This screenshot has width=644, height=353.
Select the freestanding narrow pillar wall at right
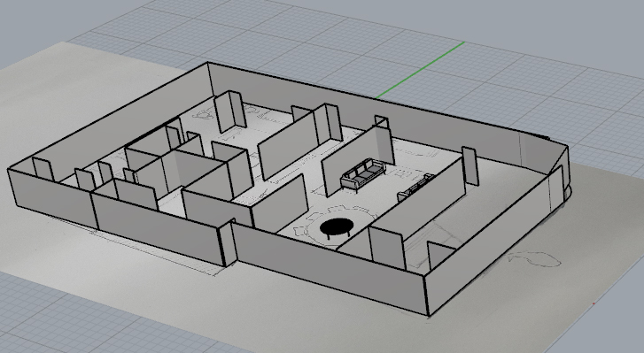pyautogui.click(x=469, y=166)
